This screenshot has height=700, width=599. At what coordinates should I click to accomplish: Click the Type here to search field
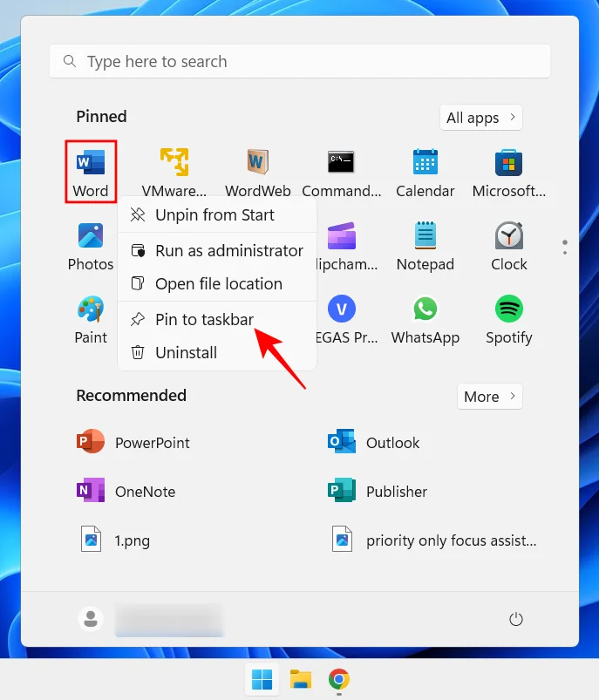[300, 61]
